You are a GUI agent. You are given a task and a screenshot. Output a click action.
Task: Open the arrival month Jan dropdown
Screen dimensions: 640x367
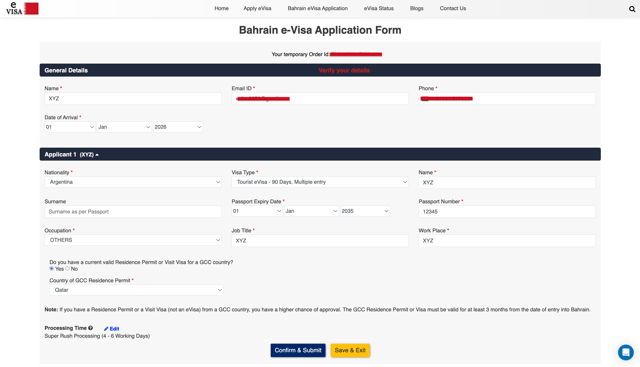(x=124, y=127)
